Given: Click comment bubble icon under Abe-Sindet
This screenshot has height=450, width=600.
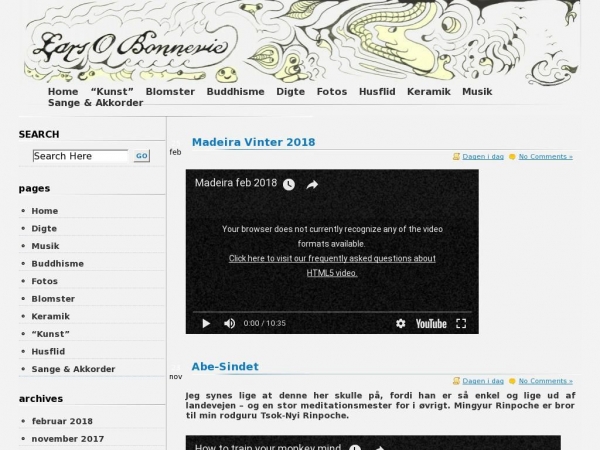Looking at the screenshot, I should point(512,381).
